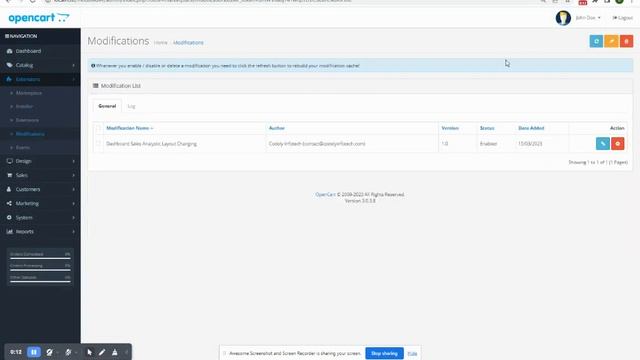Viewport: 640px width, 360px height.
Task: Click the navigation menu hamburger icon
Action: click(x=7, y=36)
